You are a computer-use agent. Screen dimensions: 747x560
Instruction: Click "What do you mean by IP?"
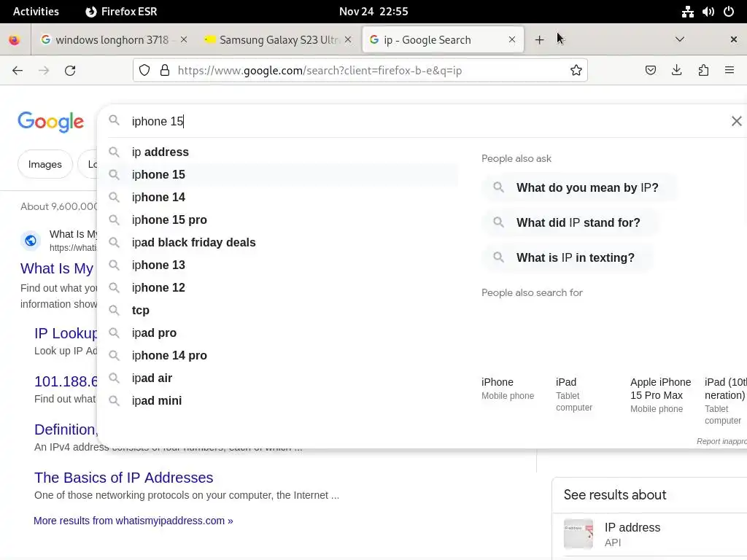pos(580,187)
